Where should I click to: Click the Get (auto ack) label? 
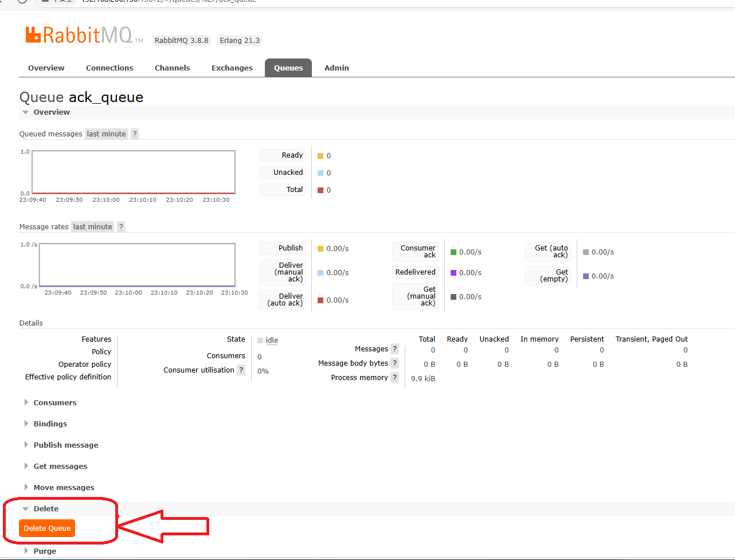pyautogui.click(x=548, y=252)
